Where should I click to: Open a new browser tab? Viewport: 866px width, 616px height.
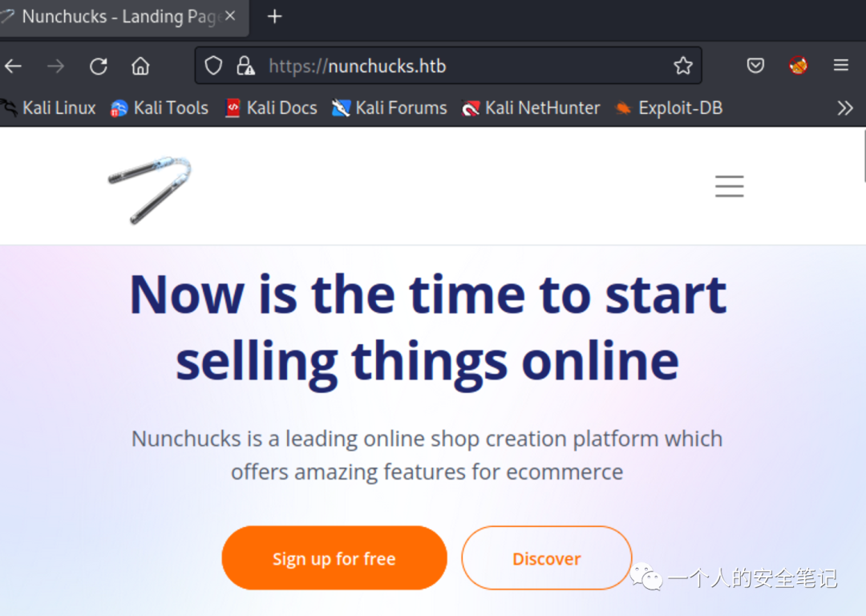[x=274, y=17]
